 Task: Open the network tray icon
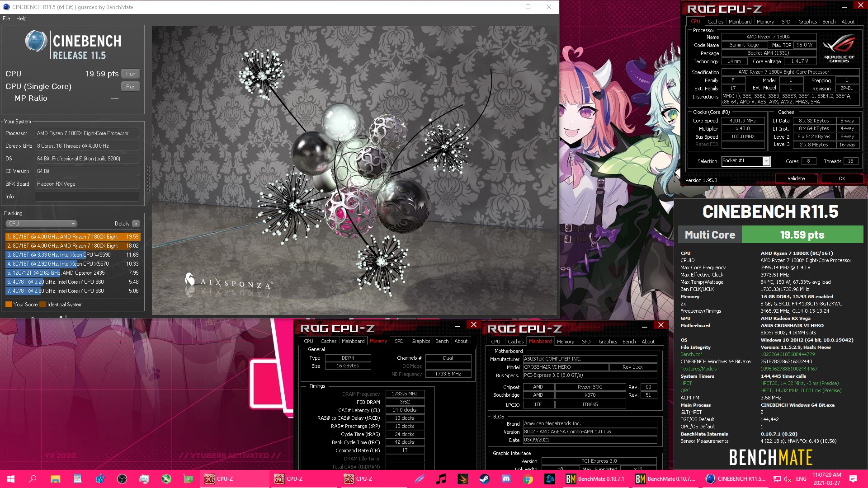tap(777, 479)
